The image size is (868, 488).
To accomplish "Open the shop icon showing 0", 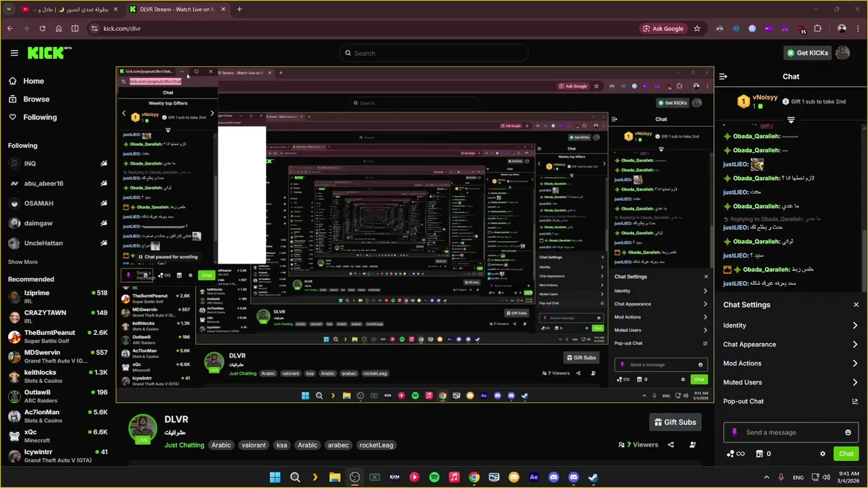I will [764, 454].
